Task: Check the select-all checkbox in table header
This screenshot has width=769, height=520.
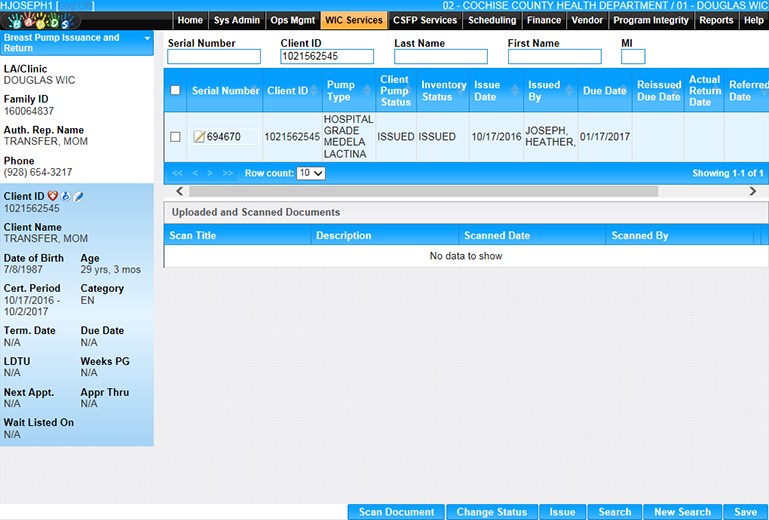Action: pyautogui.click(x=176, y=91)
